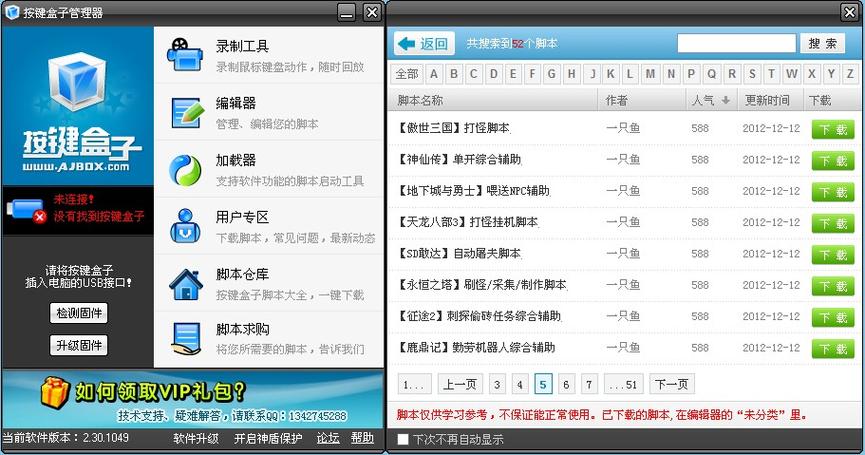Go to page 3
Viewport: 865px width, 455px height.
point(497,384)
